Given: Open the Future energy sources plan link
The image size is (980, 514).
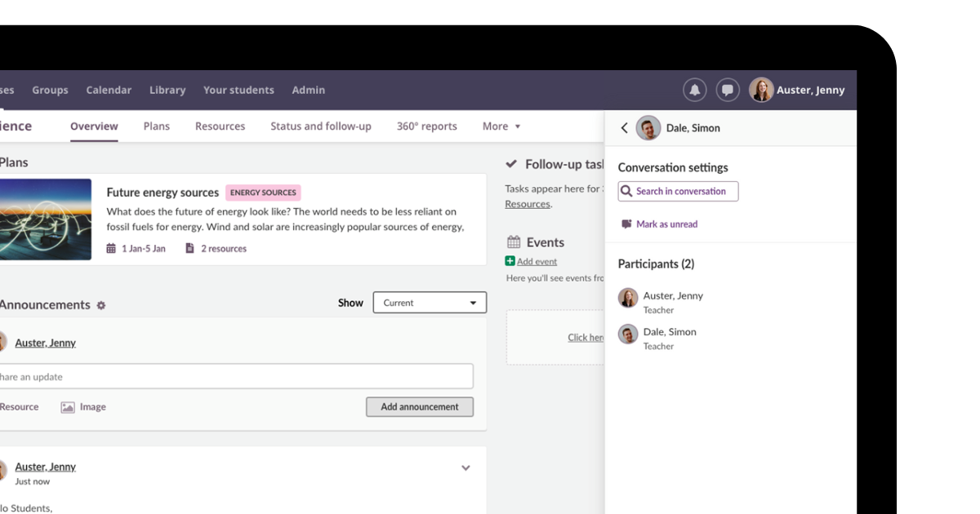Looking at the screenshot, I should [163, 193].
